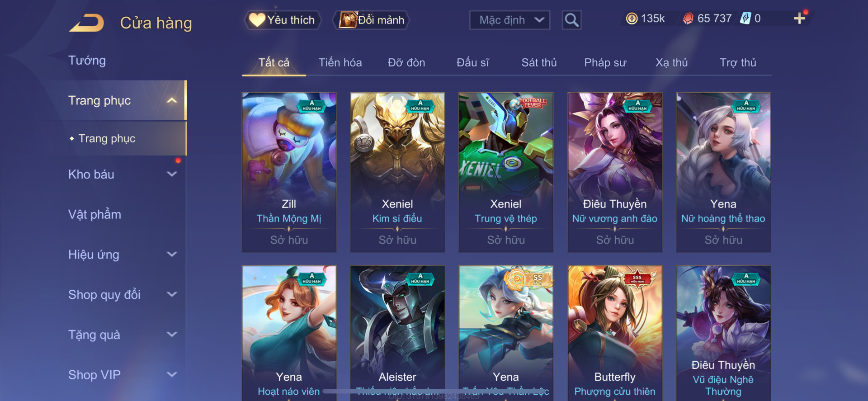Click the back arrow logo icon

tap(87, 23)
